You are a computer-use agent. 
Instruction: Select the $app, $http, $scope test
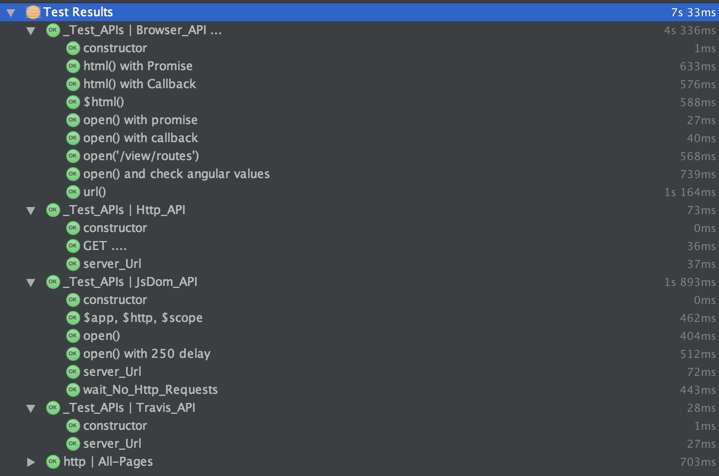143,318
